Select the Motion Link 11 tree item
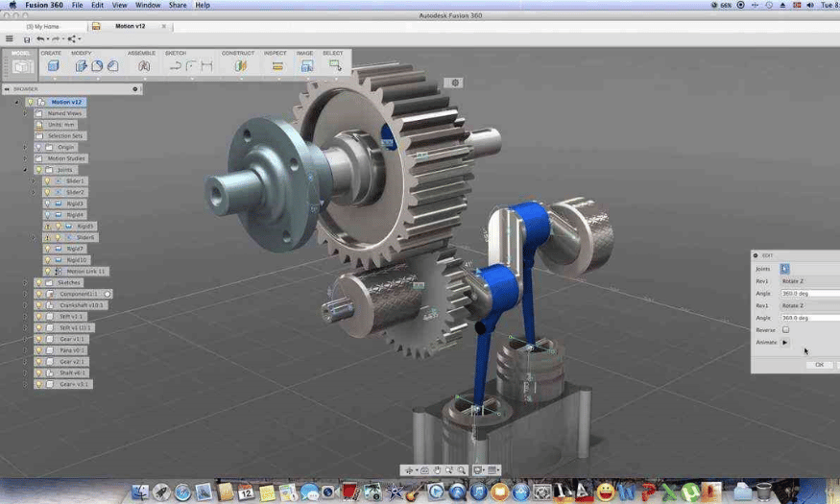Image resolution: width=840 pixels, height=504 pixels. (x=76, y=272)
